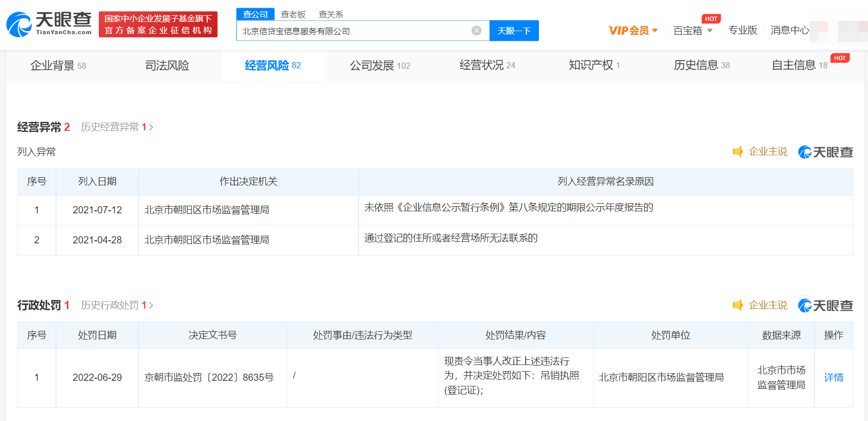The image size is (868, 421).
Task: Open the 公司发展 102 tab
Action: point(380,66)
